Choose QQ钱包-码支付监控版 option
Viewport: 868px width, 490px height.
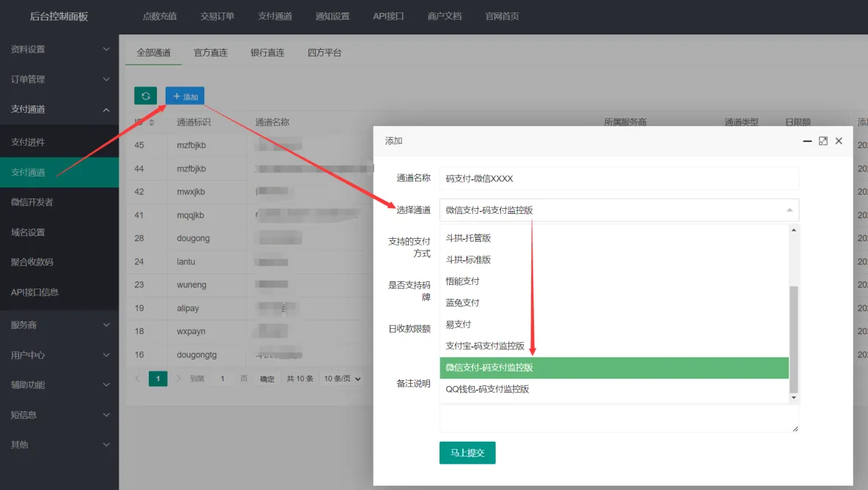coord(487,389)
